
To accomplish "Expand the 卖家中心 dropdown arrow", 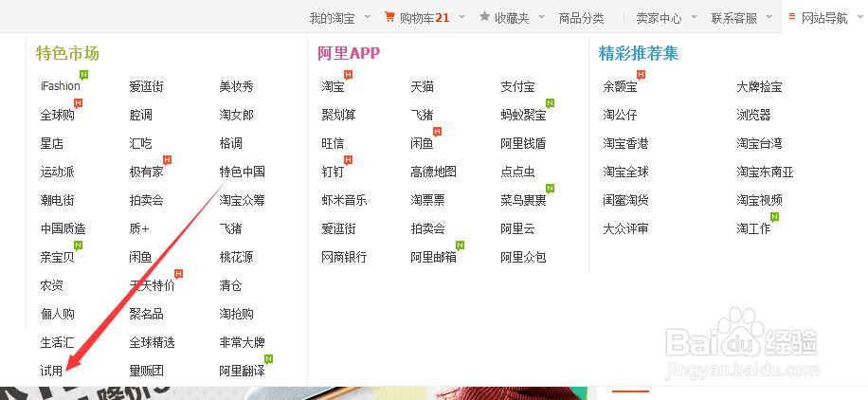I will point(695,17).
